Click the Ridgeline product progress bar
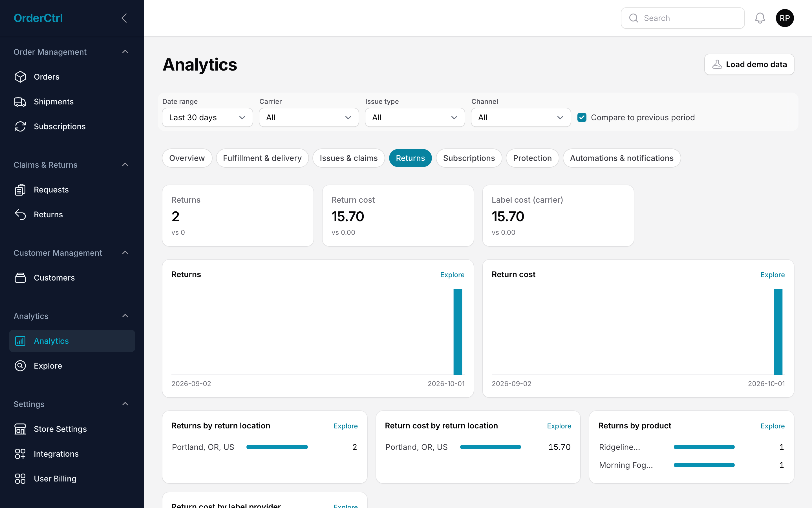 point(704,447)
